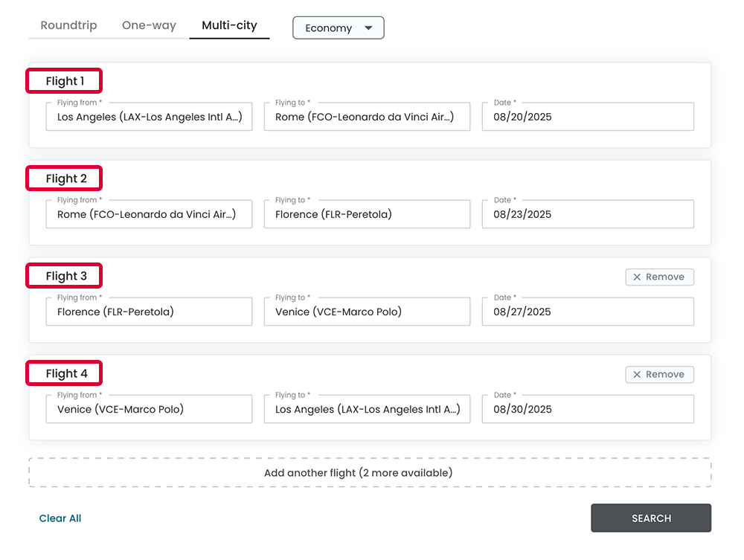The width and height of the screenshot is (744, 560).
Task: Click the Clear All link
Action: [x=60, y=518]
